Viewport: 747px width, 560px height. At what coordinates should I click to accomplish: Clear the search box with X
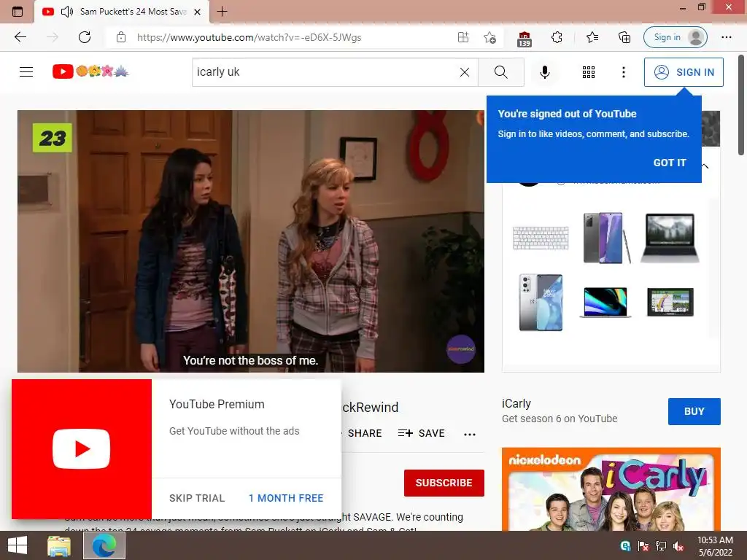click(x=465, y=72)
